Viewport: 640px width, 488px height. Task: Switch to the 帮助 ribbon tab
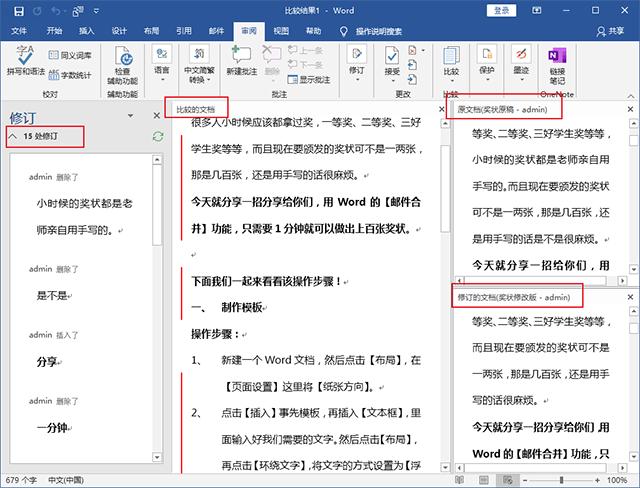tap(313, 31)
